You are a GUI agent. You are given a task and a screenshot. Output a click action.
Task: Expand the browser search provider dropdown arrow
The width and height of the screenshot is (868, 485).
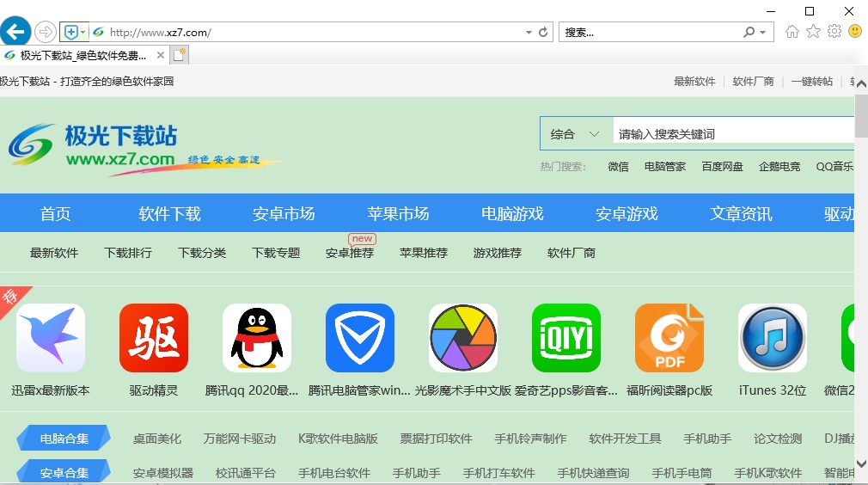[x=763, y=33]
